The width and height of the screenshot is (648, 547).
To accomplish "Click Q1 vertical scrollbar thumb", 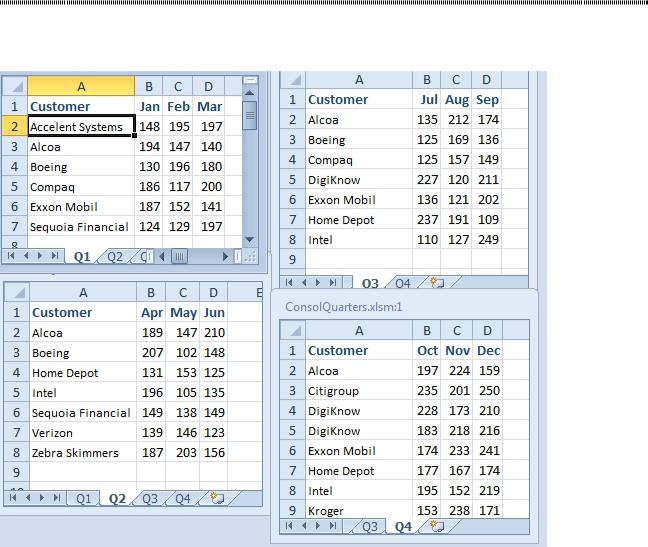I will pyautogui.click(x=250, y=115).
